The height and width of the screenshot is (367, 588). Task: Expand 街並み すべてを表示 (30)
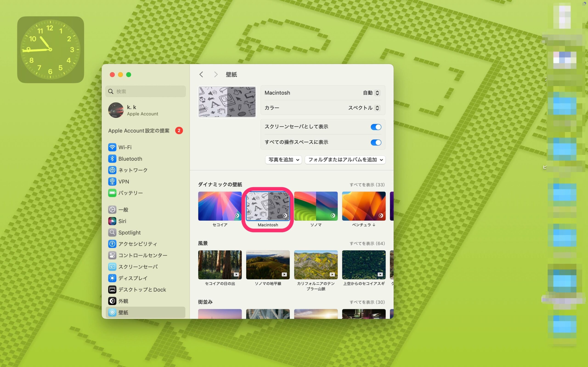pyautogui.click(x=367, y=301)
